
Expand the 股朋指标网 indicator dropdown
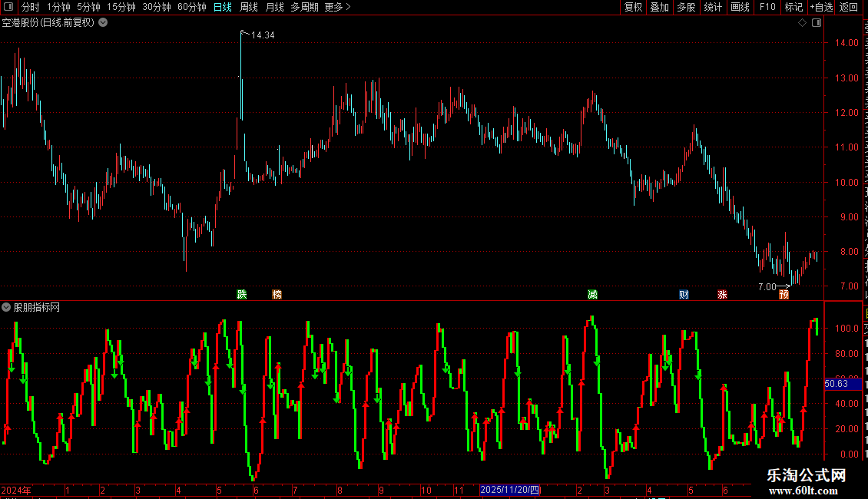[x=6, y=307]
